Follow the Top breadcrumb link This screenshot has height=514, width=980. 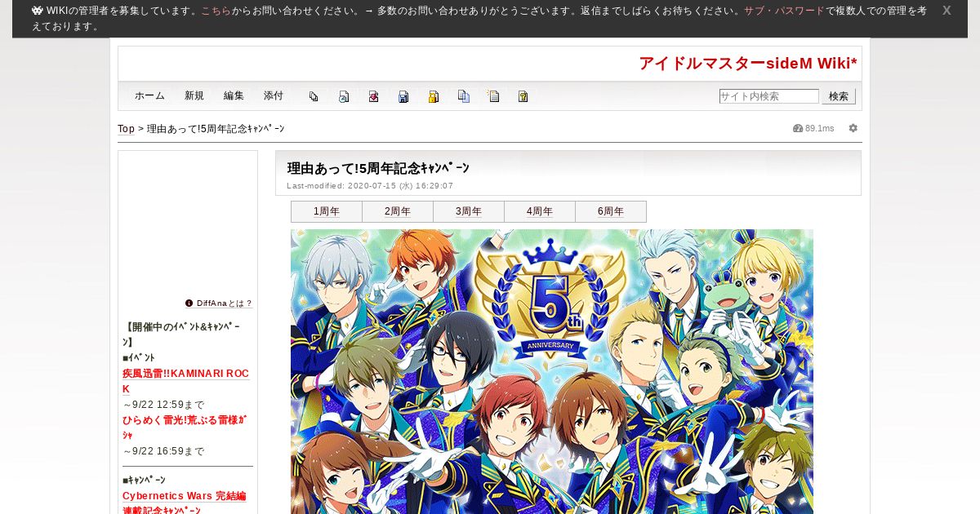click(x=126, y=129)
